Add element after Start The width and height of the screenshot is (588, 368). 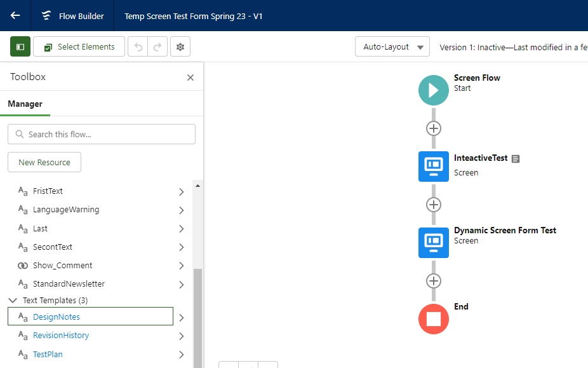pyautogui.click(x=434, y=128)
